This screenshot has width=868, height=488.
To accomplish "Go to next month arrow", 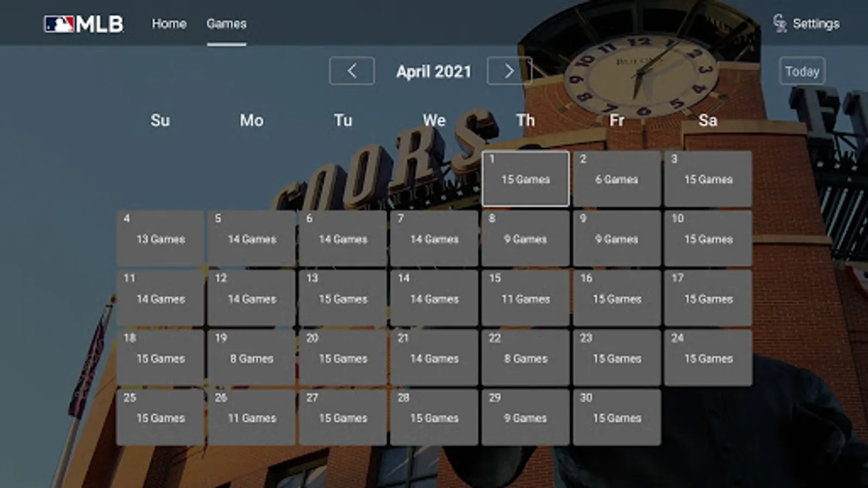I will (x=509, y=71).
